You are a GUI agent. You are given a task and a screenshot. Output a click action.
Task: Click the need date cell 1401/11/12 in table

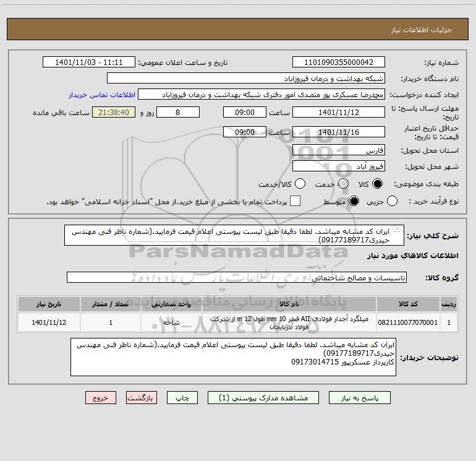(x=49, y=322)
